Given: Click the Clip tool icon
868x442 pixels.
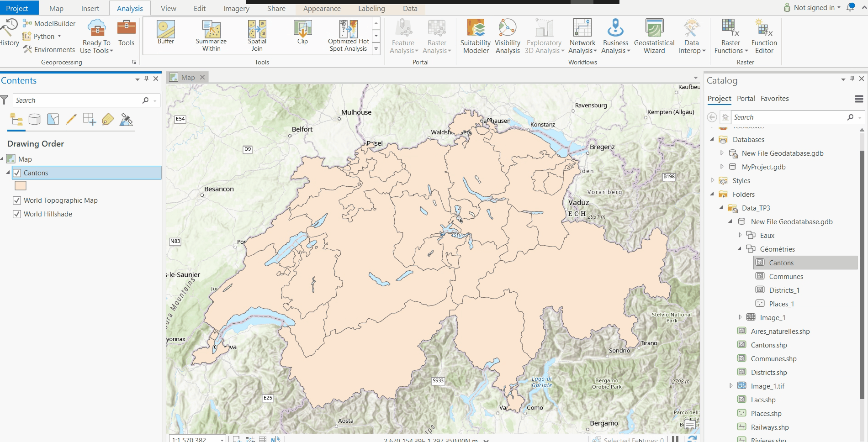Looking at the screenshot, I should [x=302, y=32].
